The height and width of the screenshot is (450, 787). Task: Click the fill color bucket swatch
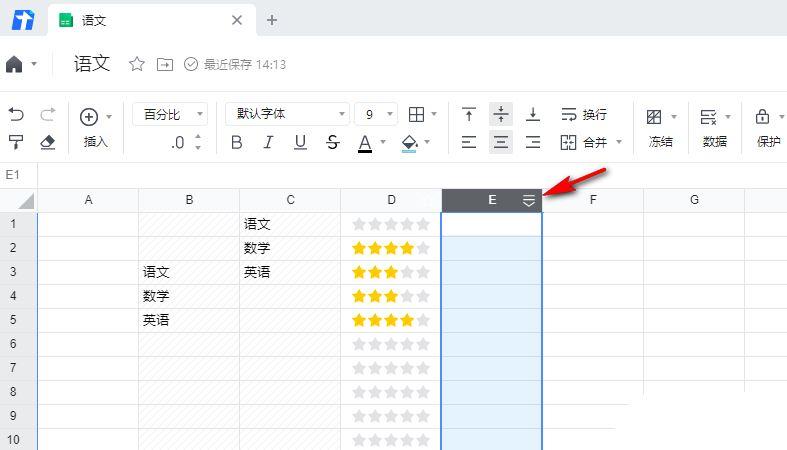point(409,143)
